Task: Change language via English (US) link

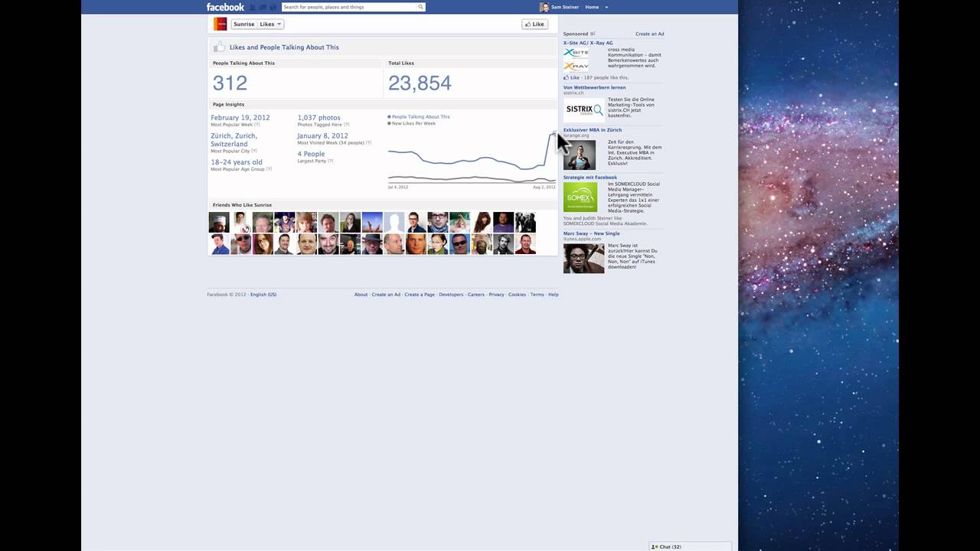Action: tap(263, 295)
